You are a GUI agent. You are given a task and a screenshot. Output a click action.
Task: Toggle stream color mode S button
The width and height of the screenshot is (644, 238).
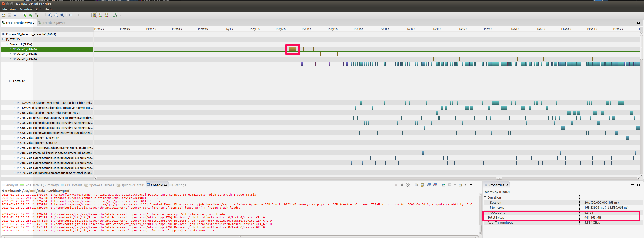click(100, 15)
